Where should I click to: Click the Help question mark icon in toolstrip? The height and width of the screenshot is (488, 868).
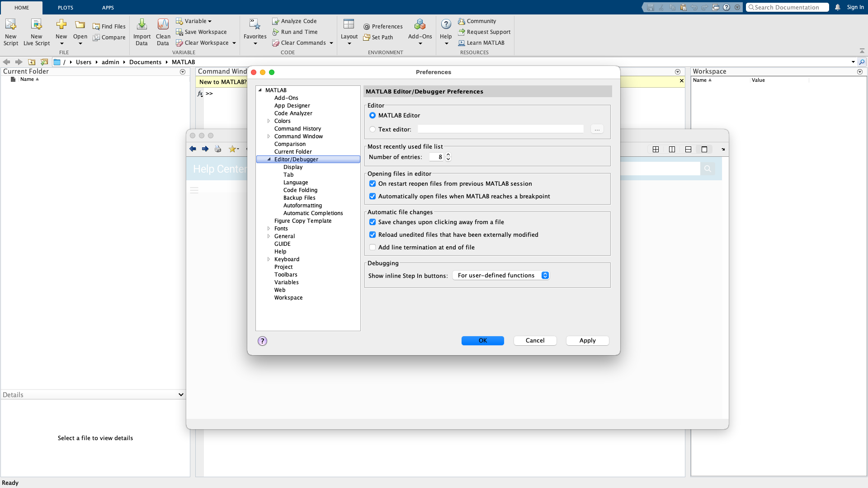click(446, 24)
